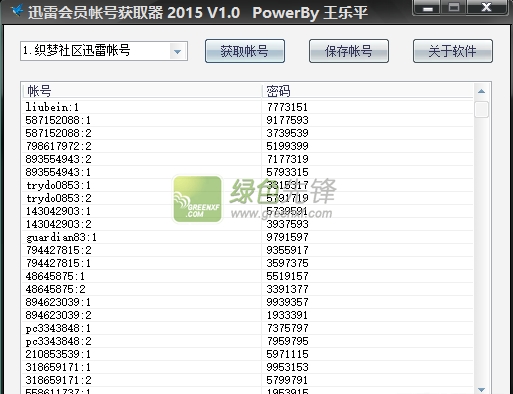Screen dimensions: 513x394
Task: Select the account row 893554943:2
Action: (248, 159)
